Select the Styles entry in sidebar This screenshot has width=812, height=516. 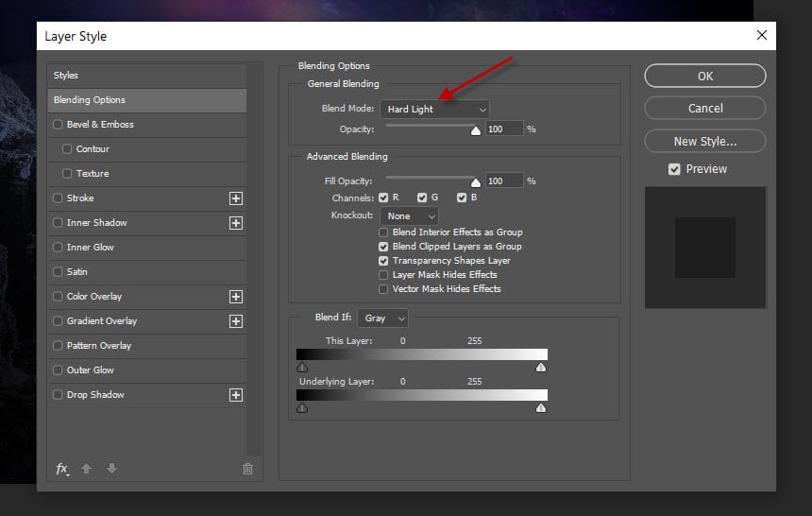pos(146,76)
